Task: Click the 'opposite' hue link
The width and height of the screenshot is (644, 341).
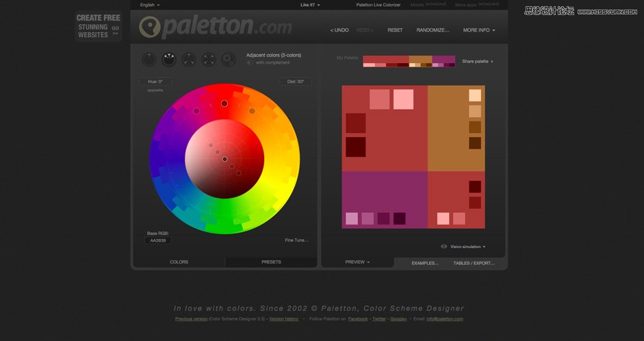Action: (x=155, y=90)
